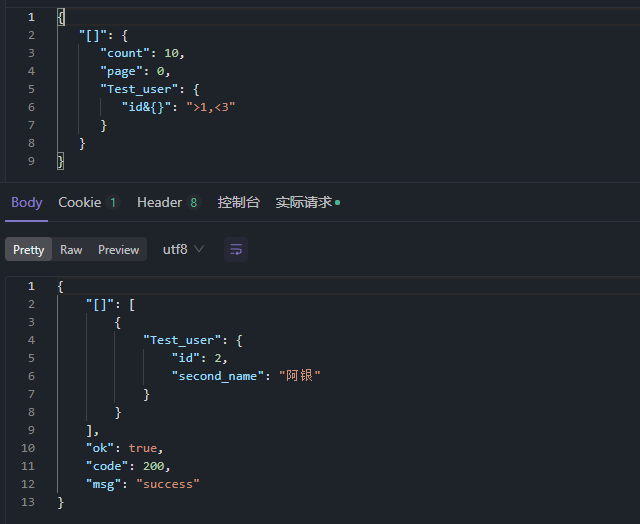Click the "[]" key in response body
640x524 pixels.
102,304
